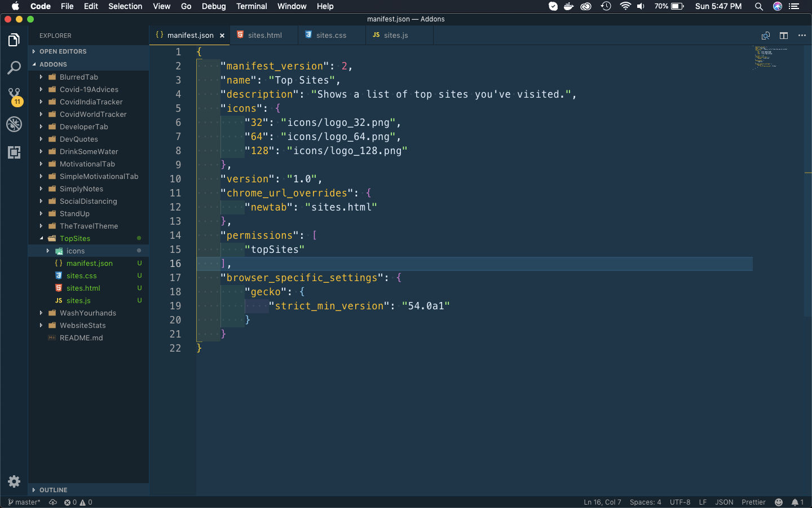Expand the SimplyNotes folder
Screen dimensions: 812x508
[x=89, y=189]
